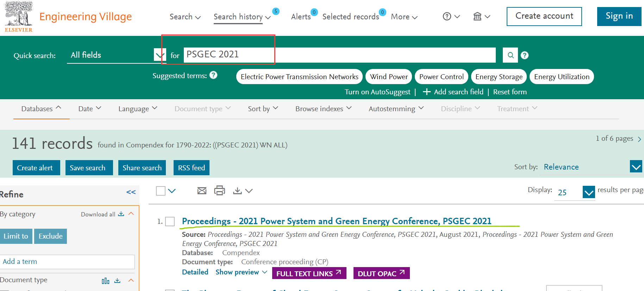Open the download options chevron
This screenshot has width=644, height=291.
tap(249, 191)
